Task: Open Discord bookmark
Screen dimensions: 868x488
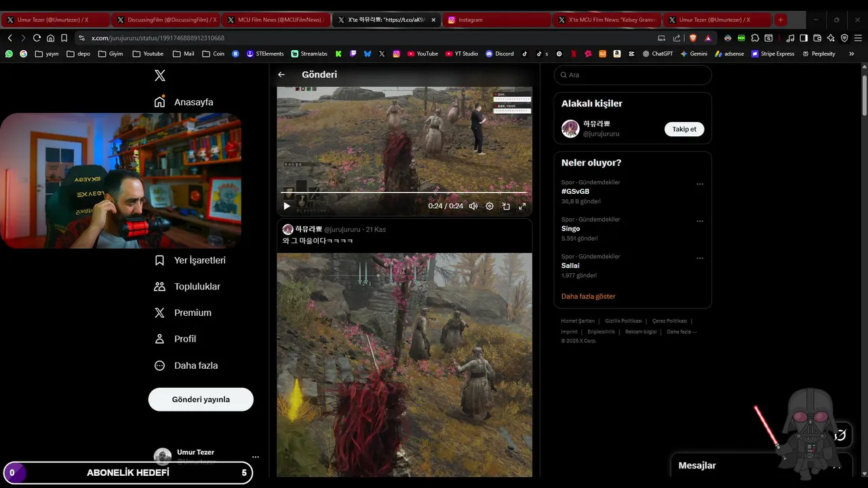Action: click(500, 54)
